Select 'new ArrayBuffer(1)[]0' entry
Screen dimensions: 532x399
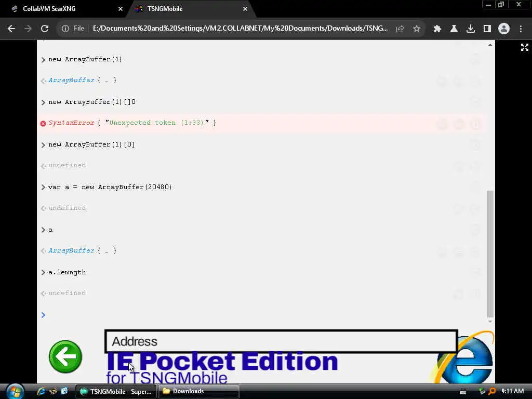92,102
